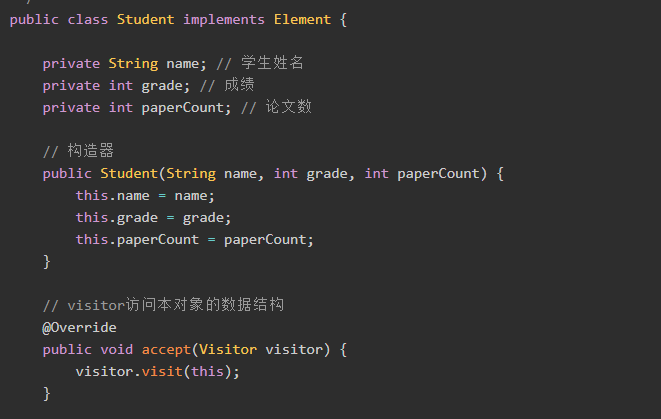Viewport: 661px width, 419px height.
Task: Click the @Override annotation
Action: click(79, 328)
